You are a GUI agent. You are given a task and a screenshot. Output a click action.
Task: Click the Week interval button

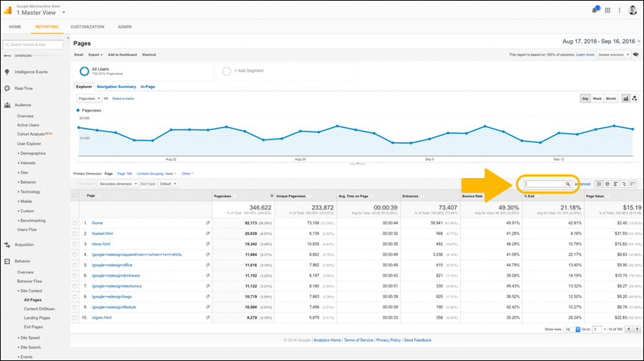[597, 99]
